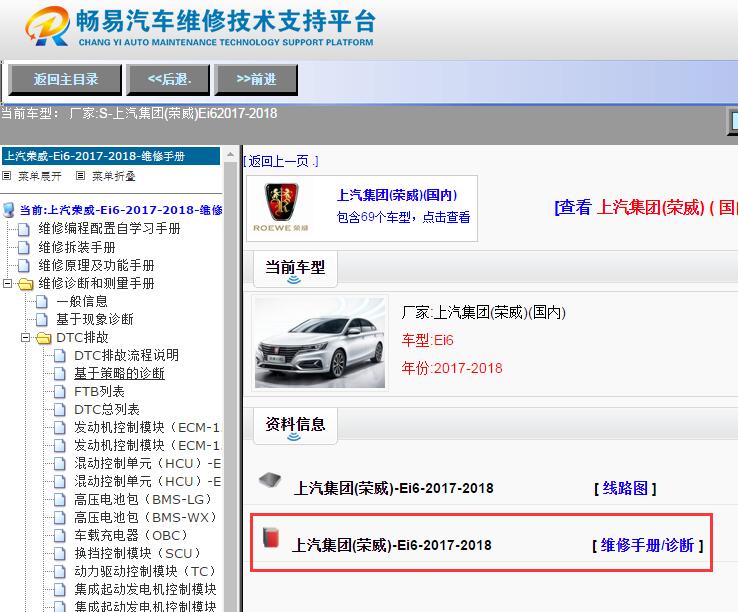738x612 pixels.
Task: Click the tree panel scroll-up arrow
Action: 230,154
